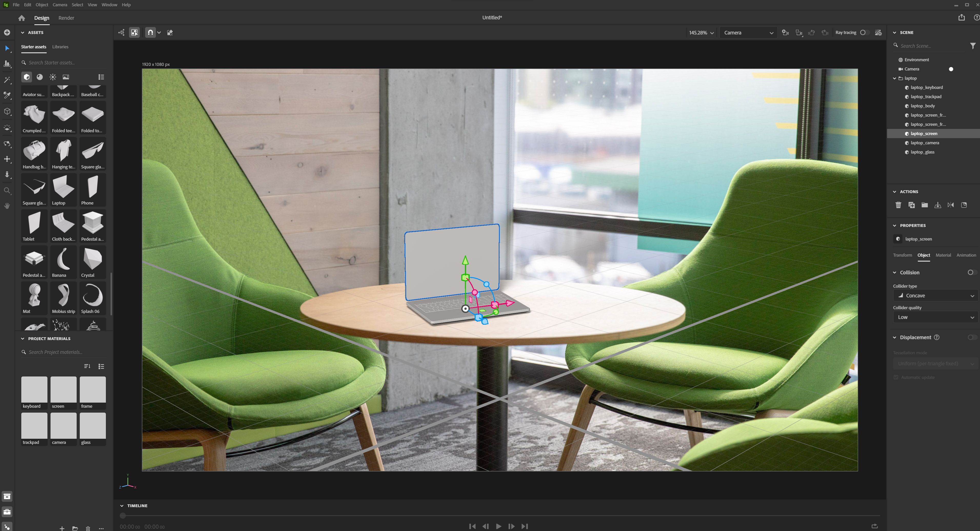Select the hand pan tool
The width and height of the screenshot is (980, 531).
(7, 206)
